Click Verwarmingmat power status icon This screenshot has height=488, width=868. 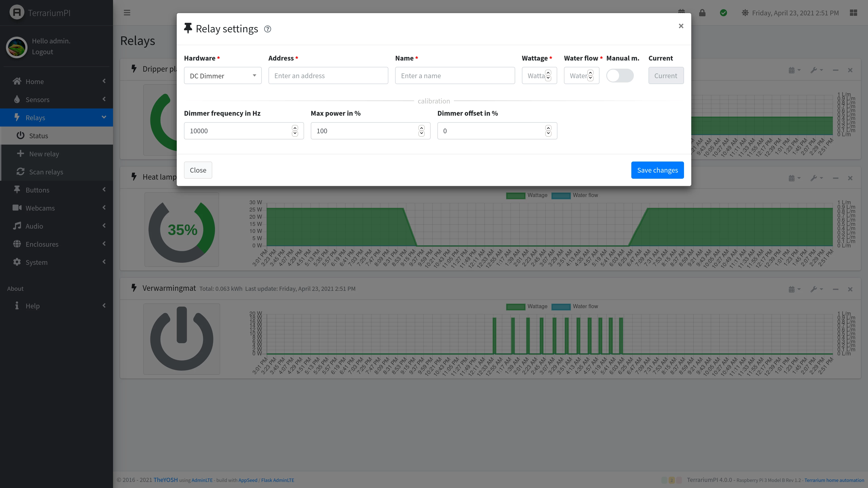coord(182,338)
